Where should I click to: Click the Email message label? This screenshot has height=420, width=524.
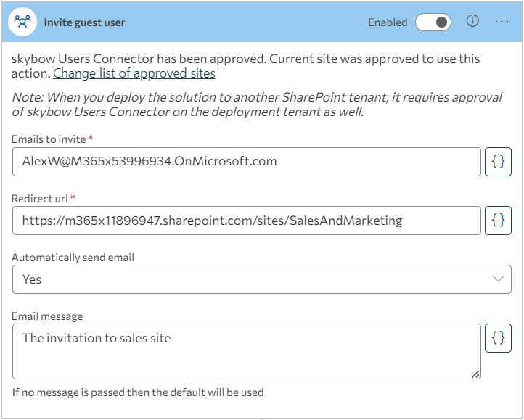pyautogui.click(x=47, y=316)
